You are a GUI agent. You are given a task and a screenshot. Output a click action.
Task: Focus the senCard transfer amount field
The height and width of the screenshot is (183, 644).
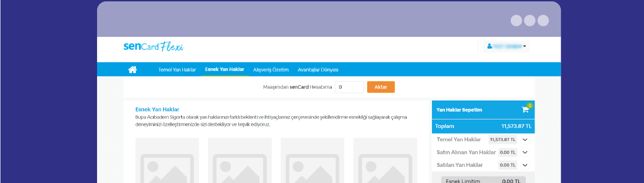[x=349, y=87]
